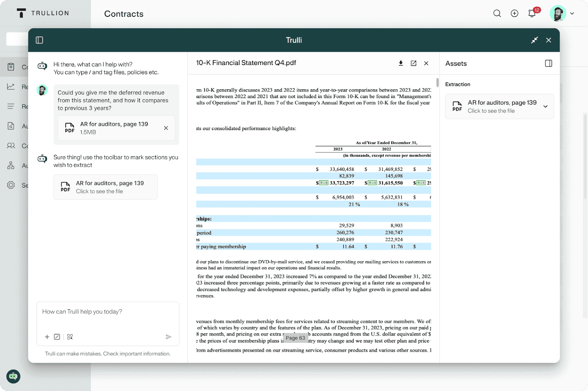Image resolution: width=588 pixels, height=391 pixels.
Task: Click AR for auditors page 139 to see file
Action: (105, 187)
